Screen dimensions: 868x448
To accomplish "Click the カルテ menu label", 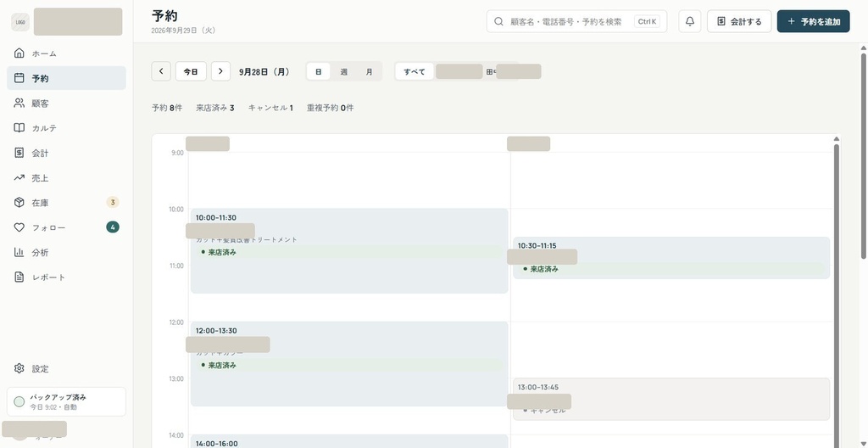I will 44,128.
